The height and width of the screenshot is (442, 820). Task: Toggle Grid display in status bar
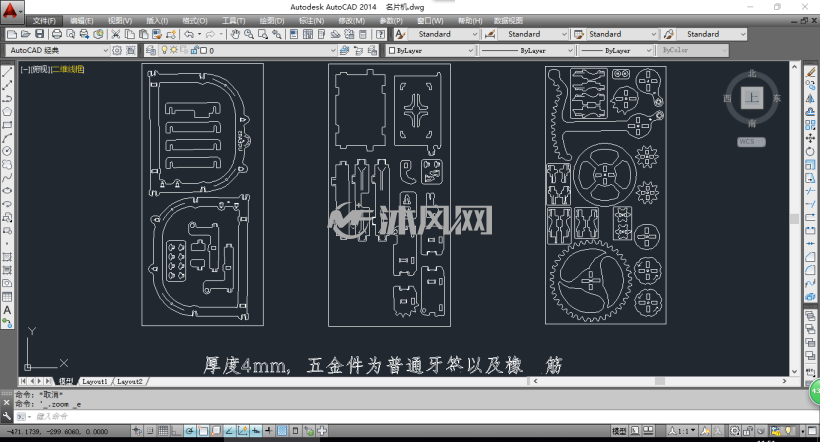(x=163, y=431)
